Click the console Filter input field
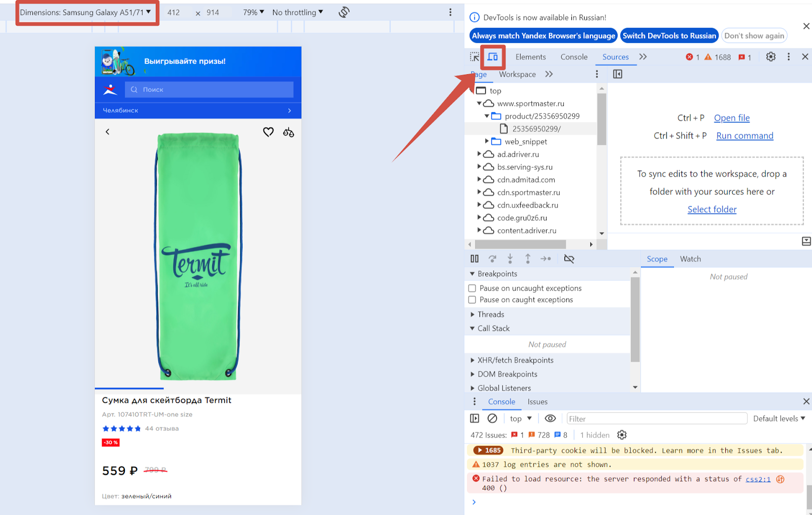Viewport: 812px width, 515px height. [656, 419]
